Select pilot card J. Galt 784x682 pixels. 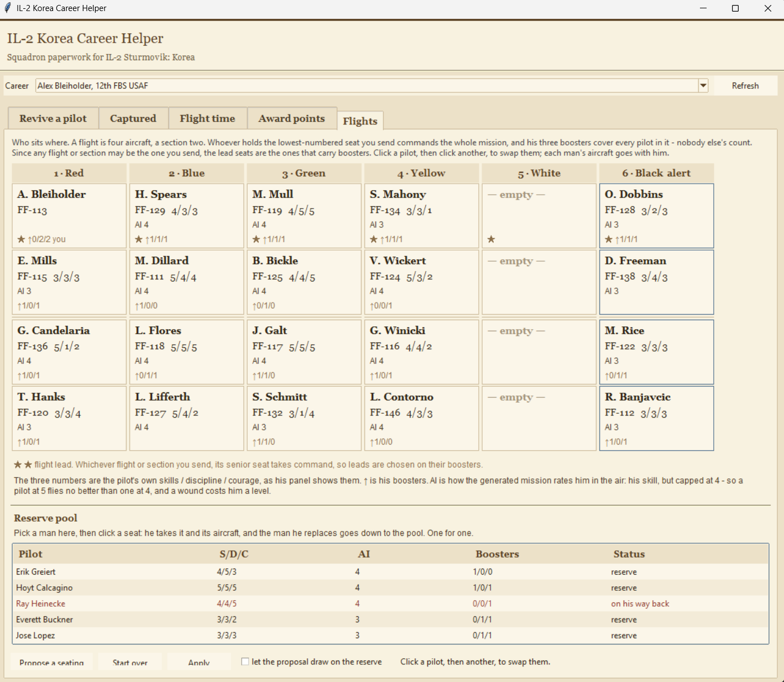pyautogui.click(x=304, y=352)
